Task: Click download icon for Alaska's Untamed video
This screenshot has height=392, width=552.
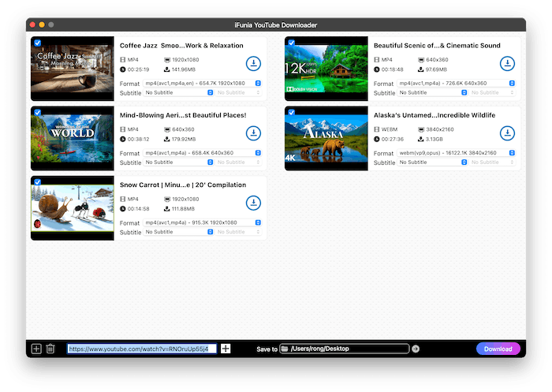Action: (x=507, y=133)
